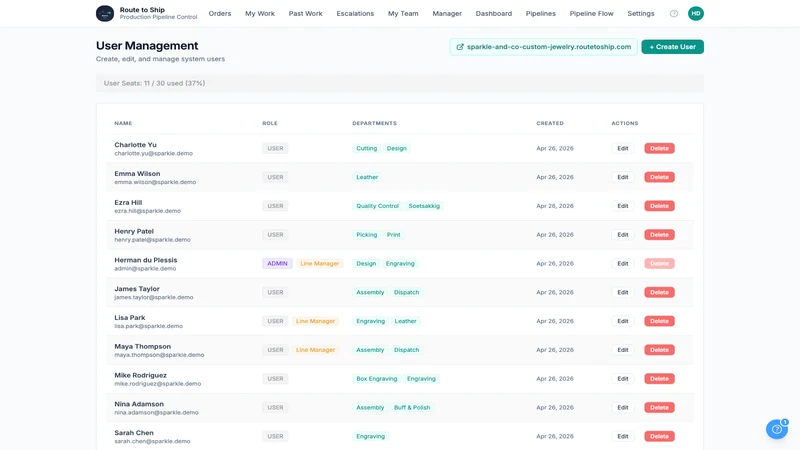Image resolution: width=800 pixels, height=450 pixels.
Task: Click the Route to Ship logo icon
Action: point(105,13)
